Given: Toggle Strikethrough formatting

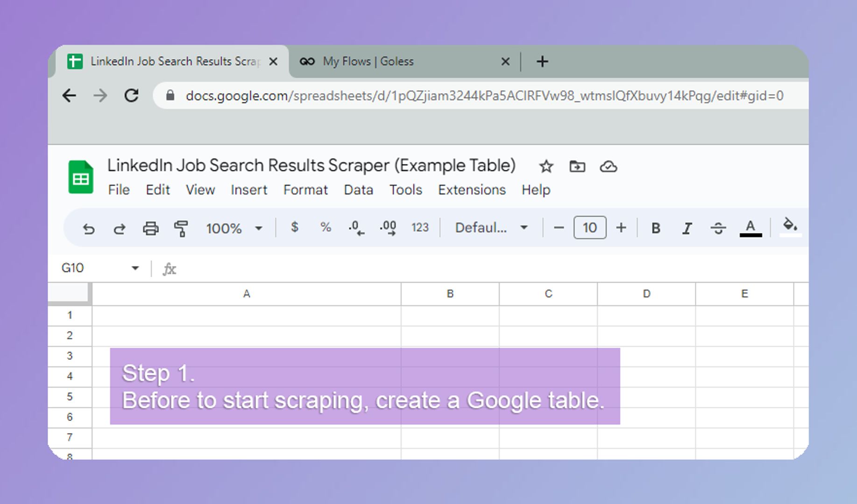Looking at the screenshot, I should click(718, 228).
